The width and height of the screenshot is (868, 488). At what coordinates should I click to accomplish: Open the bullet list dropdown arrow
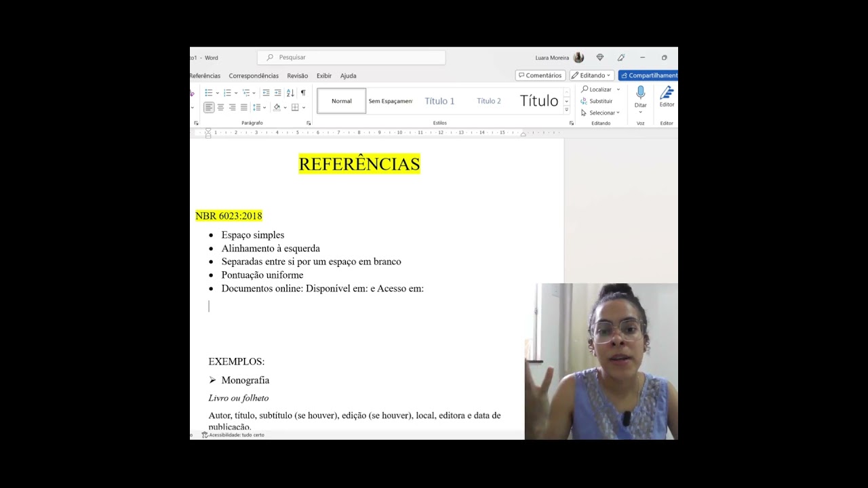point(217,93)
